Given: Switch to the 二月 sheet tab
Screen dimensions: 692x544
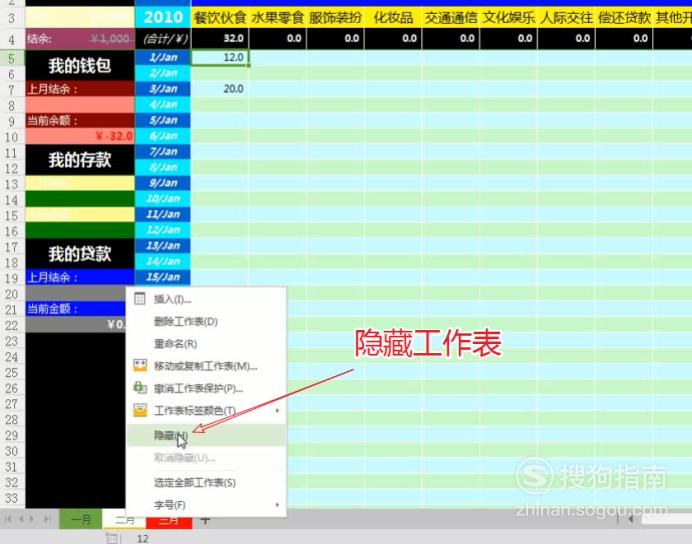Looking at the screenshot, I should [x=124, y=519].
